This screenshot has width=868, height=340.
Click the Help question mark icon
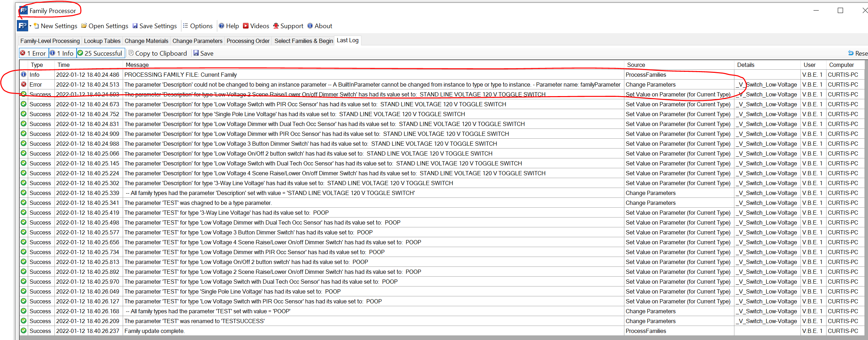coord(221,26)
